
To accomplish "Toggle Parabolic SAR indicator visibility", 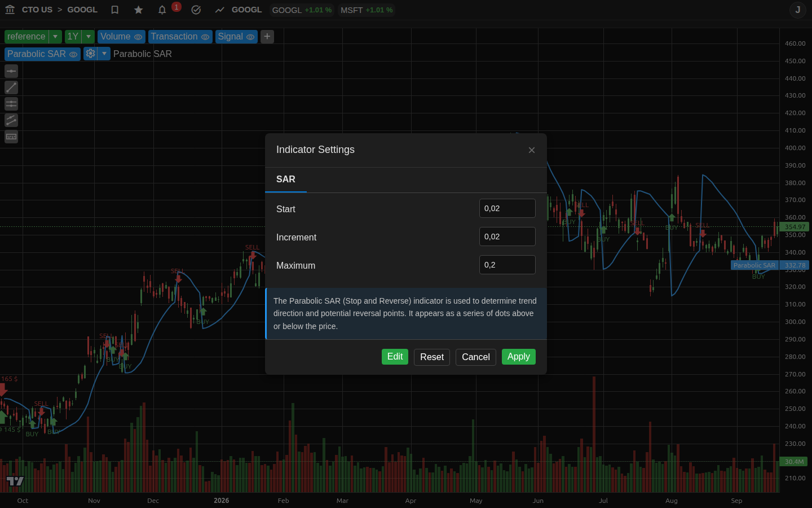I will (x=73, y=55).
